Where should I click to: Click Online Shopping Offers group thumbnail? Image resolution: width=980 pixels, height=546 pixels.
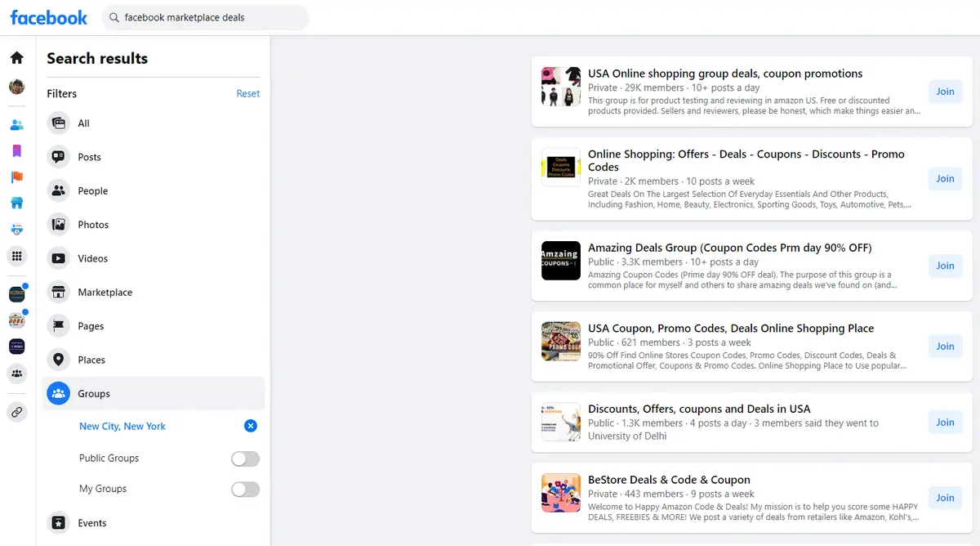coord(561,168)
